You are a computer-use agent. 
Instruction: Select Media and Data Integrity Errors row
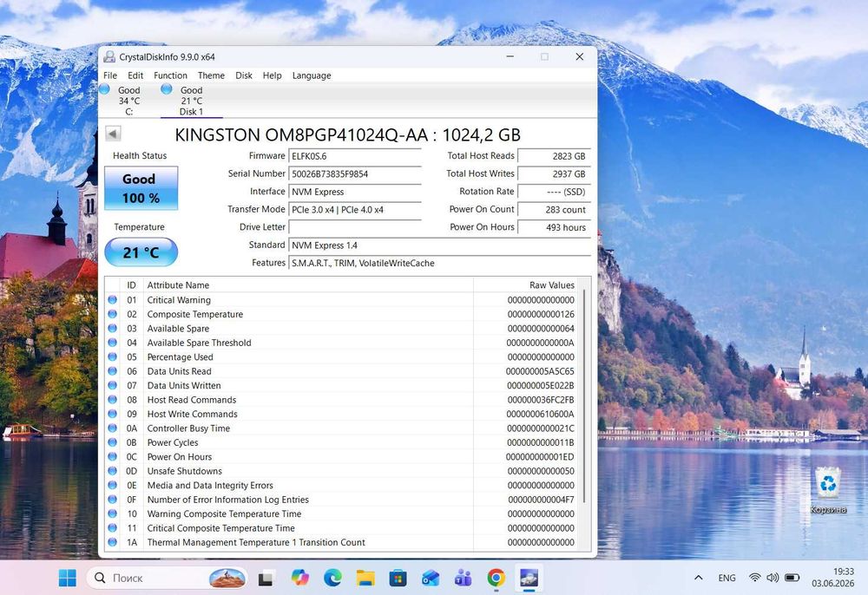coord(341,486)
